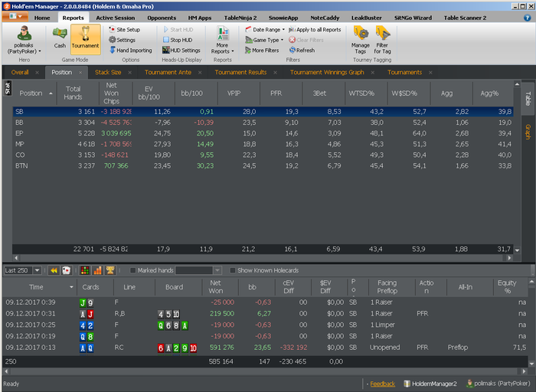Screen dimensions: 536x392
Task: Sort by VPIP column header
Action: (239, 93)
